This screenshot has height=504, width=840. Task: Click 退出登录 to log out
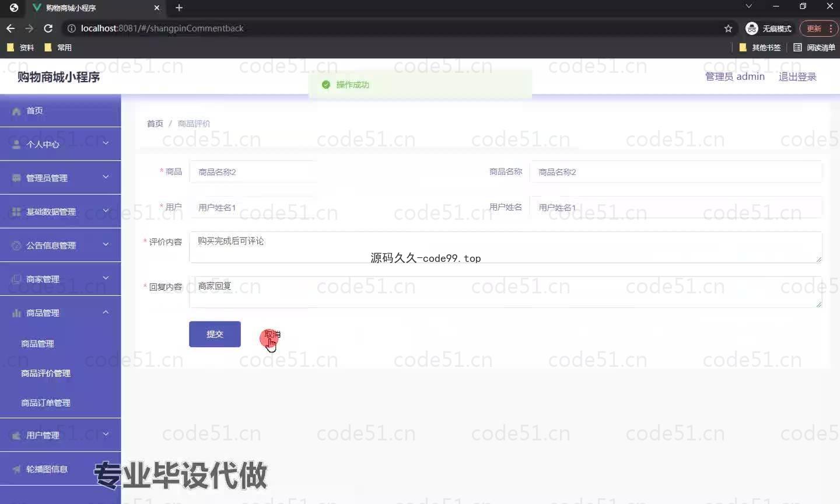[797, 76]
